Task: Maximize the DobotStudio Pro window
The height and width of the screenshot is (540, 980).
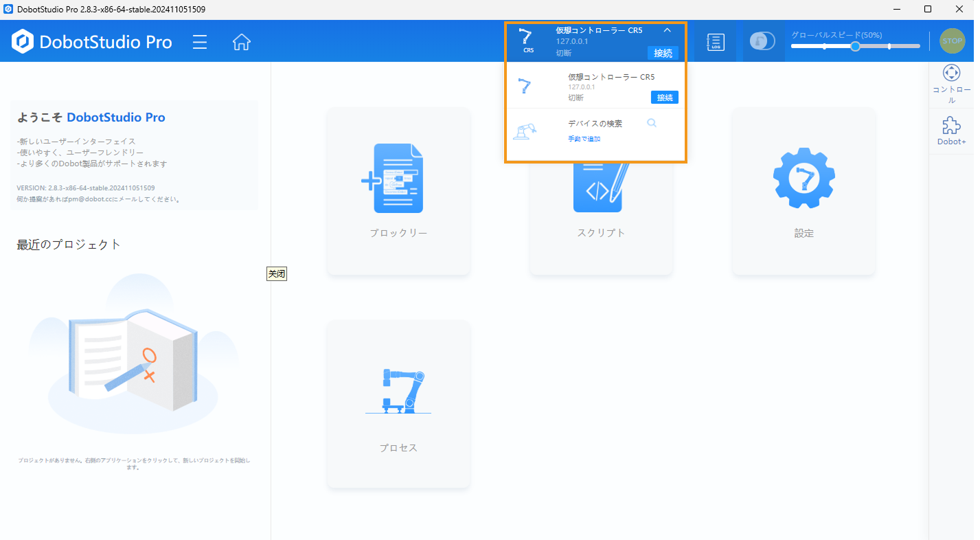Action: 928,10
